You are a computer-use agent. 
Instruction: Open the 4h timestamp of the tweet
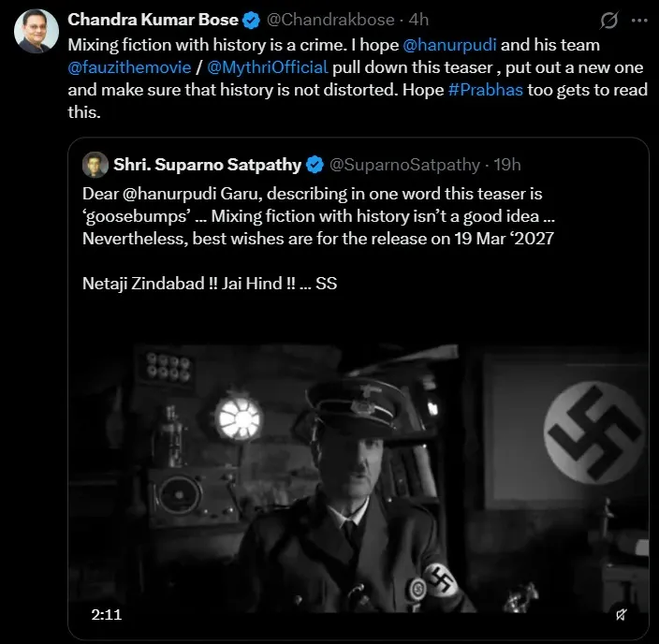coord(418,20)
